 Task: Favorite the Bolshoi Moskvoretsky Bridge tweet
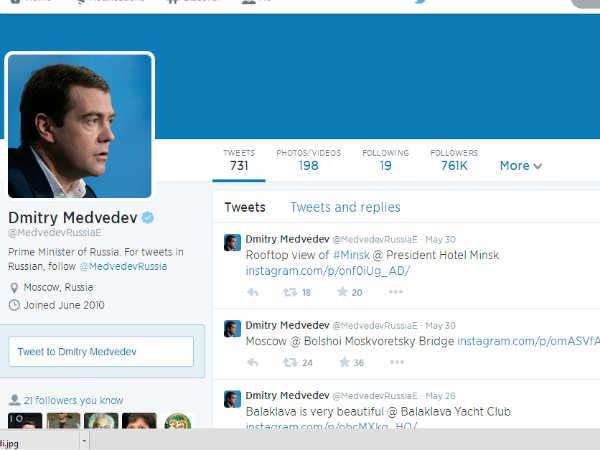click(344, 362)
